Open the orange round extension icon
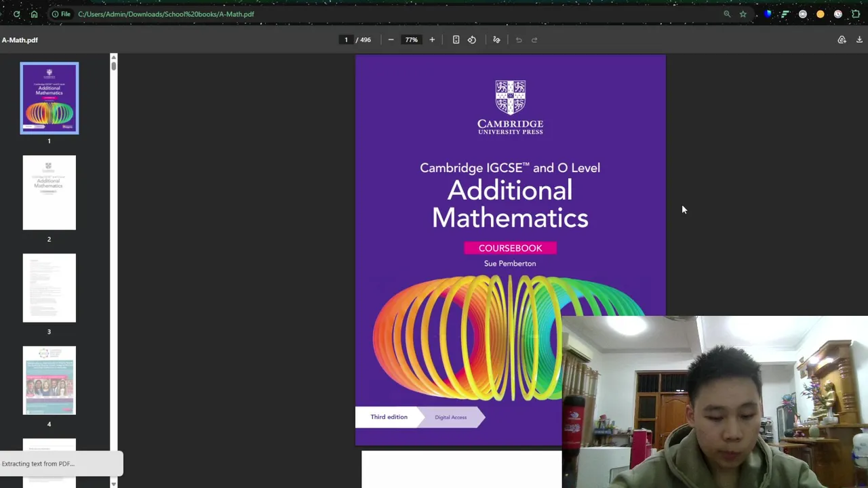 pyautogui.click(x=821, y=14)
